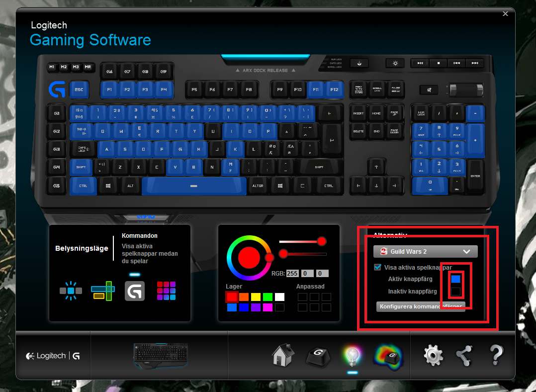Click the color wheel ring

(249, 258)
